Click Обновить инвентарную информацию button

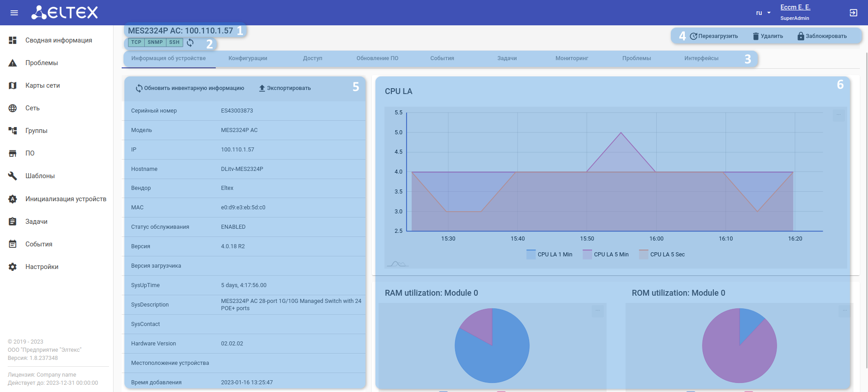[x=190, y=88]
